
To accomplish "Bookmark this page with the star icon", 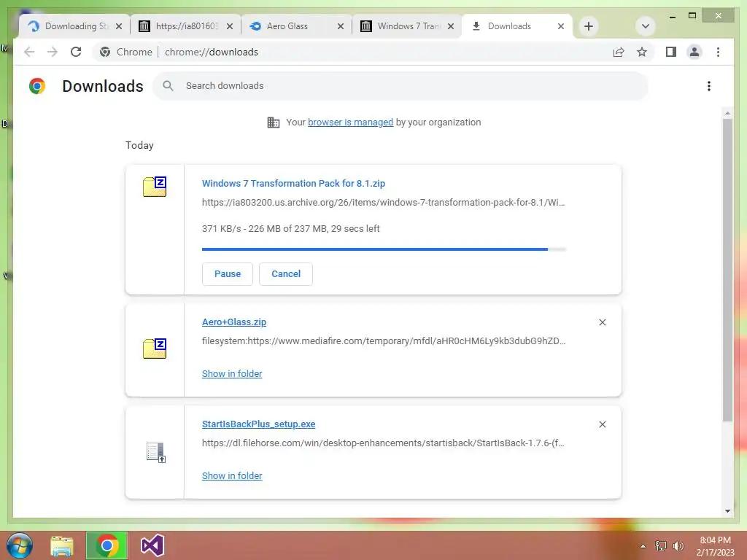I will [x=642, y=52].
